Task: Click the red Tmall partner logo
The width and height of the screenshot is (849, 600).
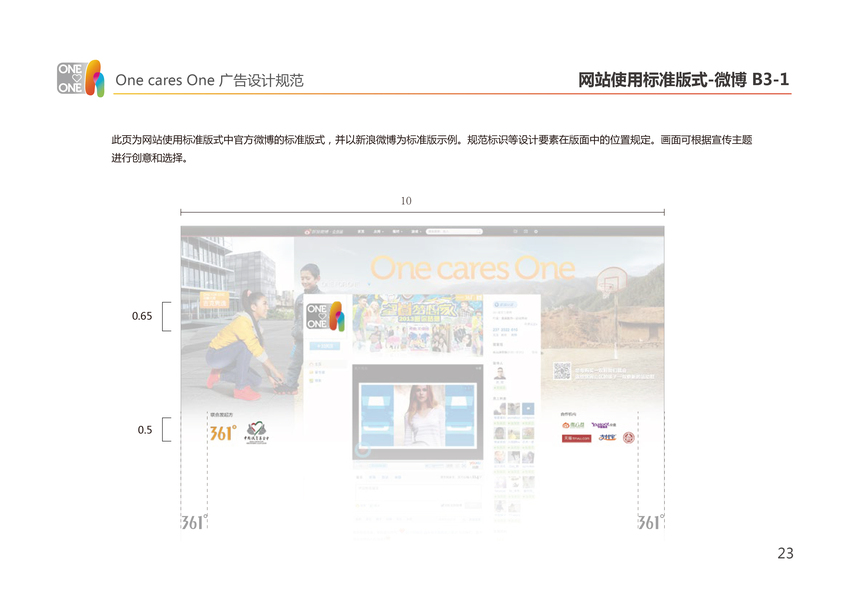Action: coord(576,438)
